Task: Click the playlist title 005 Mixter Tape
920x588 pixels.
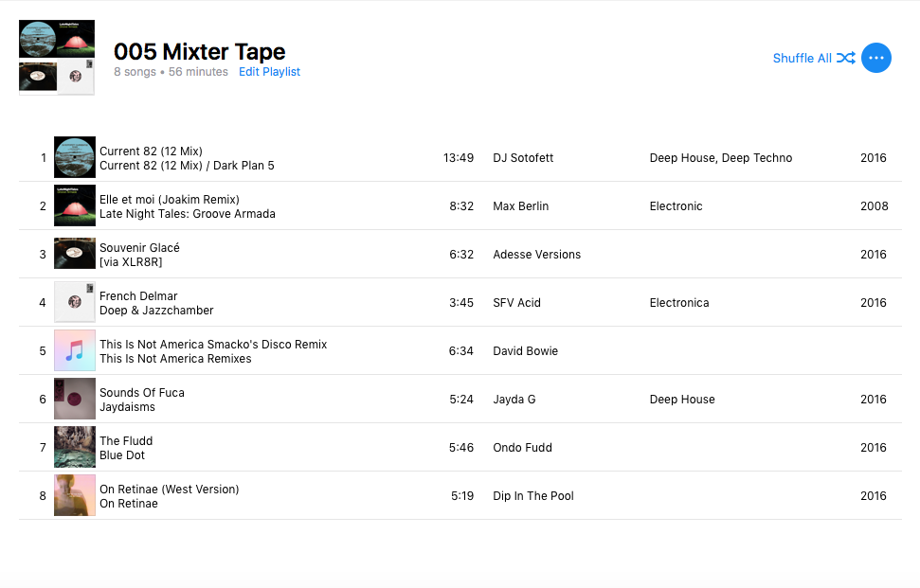Action: (200, 51)
